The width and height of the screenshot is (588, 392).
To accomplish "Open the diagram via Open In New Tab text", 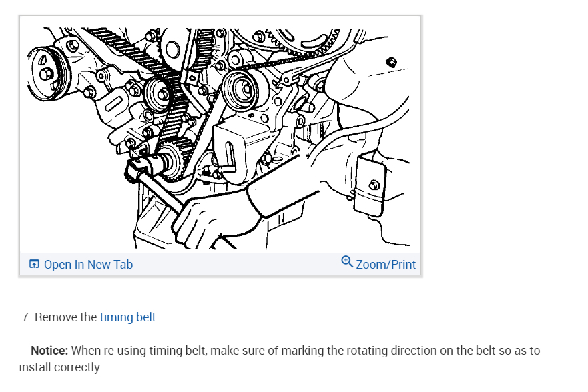I will pyautogui.click(x=88, y=265).
